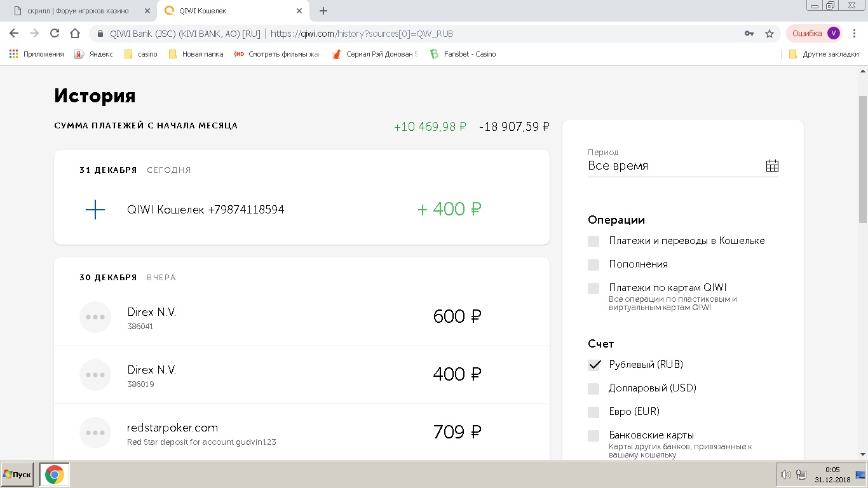Click the blue plus top-up icon
This screenshot has height=488, width=868.
pos(95,210)
